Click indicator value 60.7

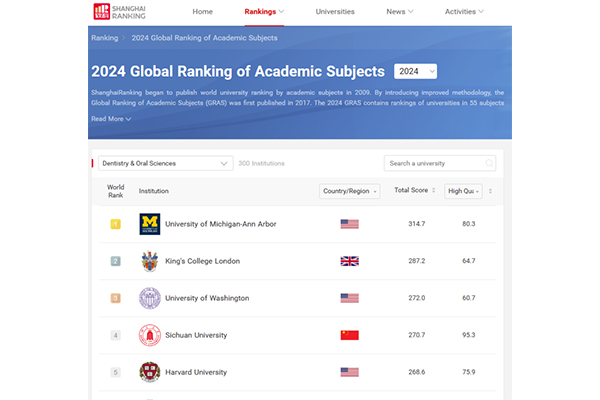(468, 298)
